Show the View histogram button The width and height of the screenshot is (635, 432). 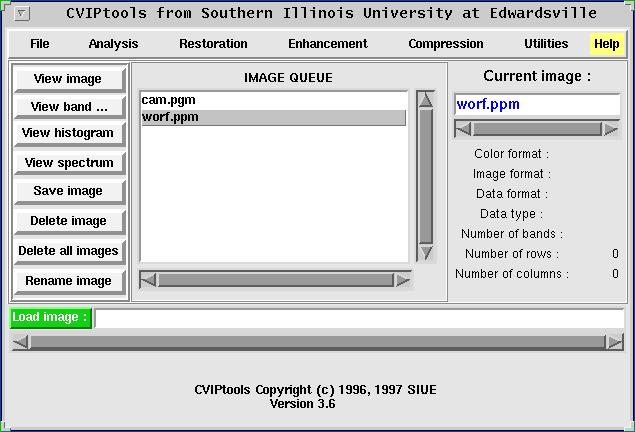[68, 133]
